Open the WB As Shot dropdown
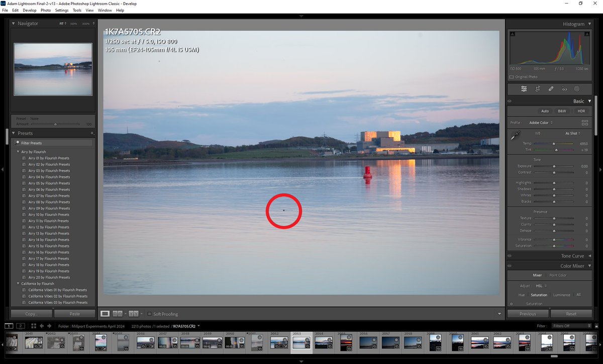This screenshot has height=364, width=603. click(x=573, y=134)
